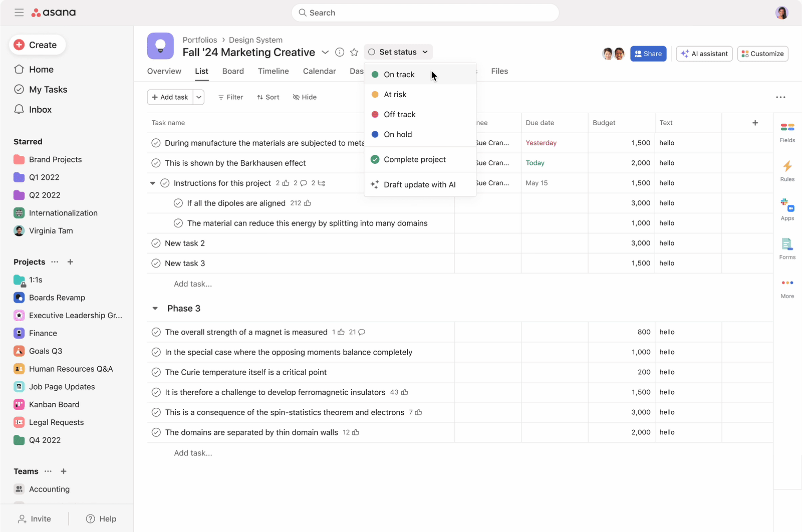Viewport: 802px width, 532px height.
Task: Switch to the Board tab
Action: tap(233, 71)
